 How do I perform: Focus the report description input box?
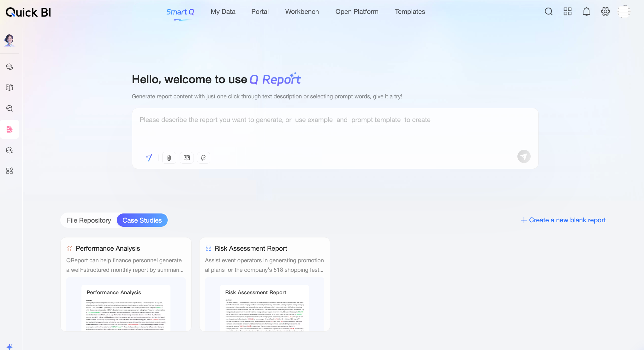[x=335, y=138]
